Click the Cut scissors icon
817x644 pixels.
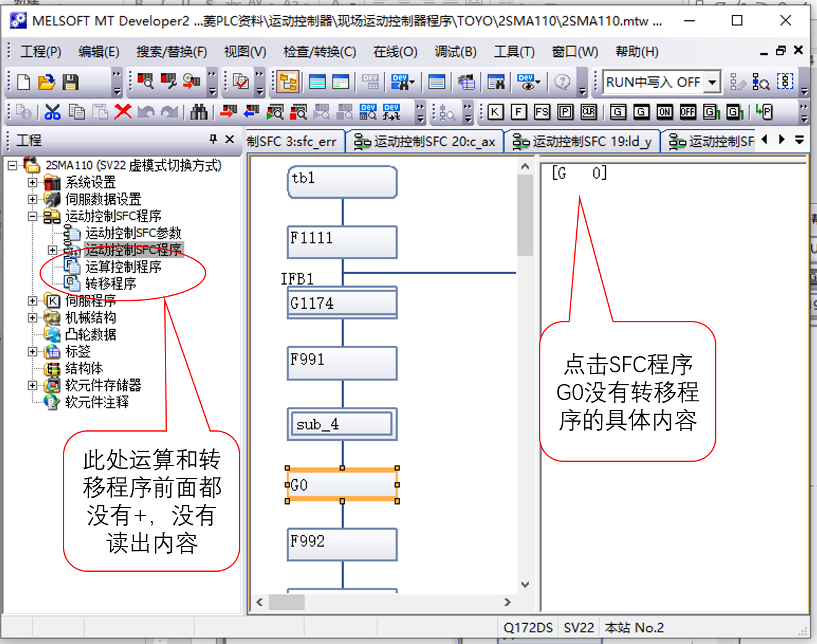52,112
